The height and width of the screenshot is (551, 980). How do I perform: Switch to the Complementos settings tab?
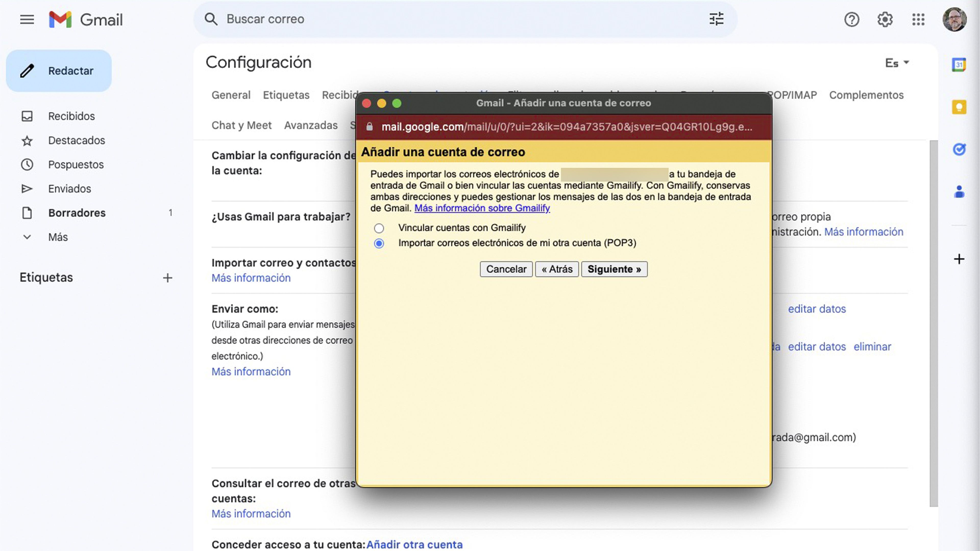[866, 95]
